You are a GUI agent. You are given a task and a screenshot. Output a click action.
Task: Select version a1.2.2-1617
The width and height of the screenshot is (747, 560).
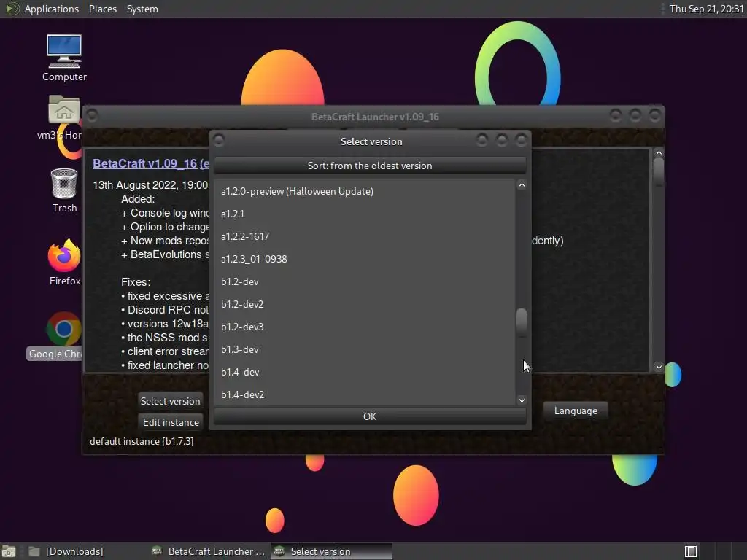[365, 237]
